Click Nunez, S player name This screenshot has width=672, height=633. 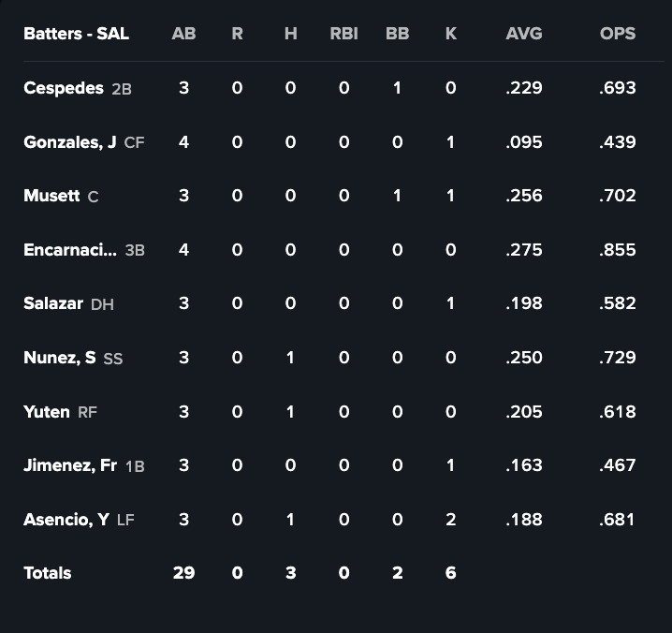(x=60, y=358)
